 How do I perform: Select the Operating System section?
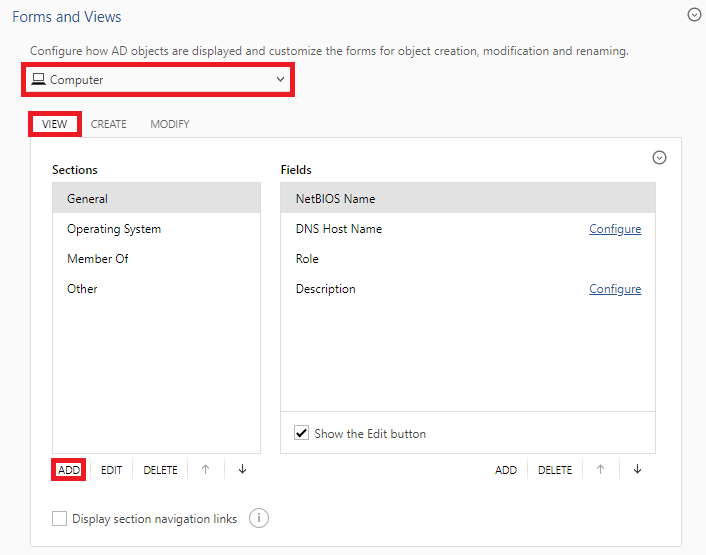pos(157,229)
